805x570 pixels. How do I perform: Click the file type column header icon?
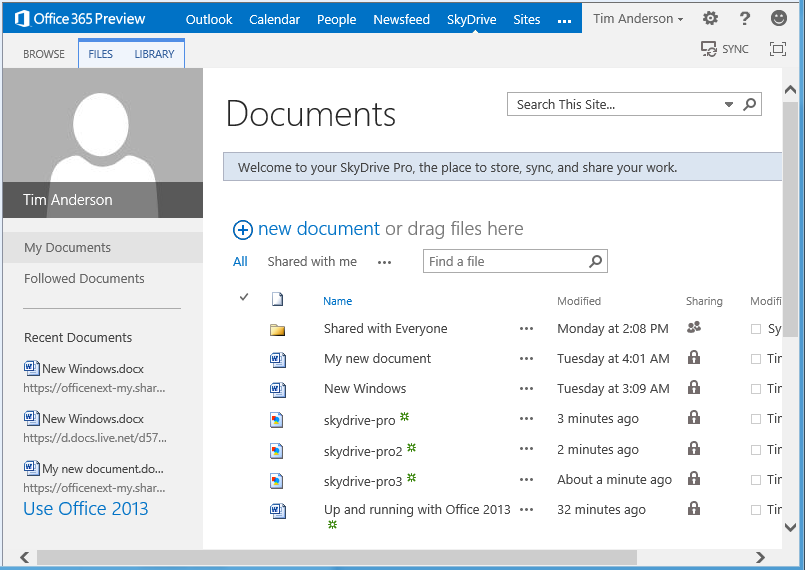pyautogui.click(x=277, y=299)
